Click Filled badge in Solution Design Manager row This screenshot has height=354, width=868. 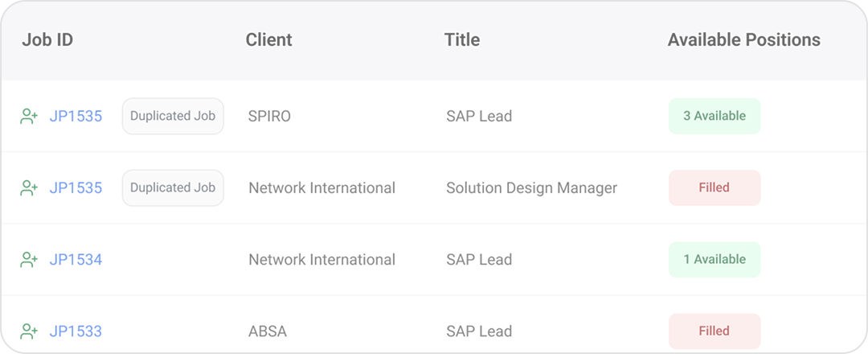point(714,187)
